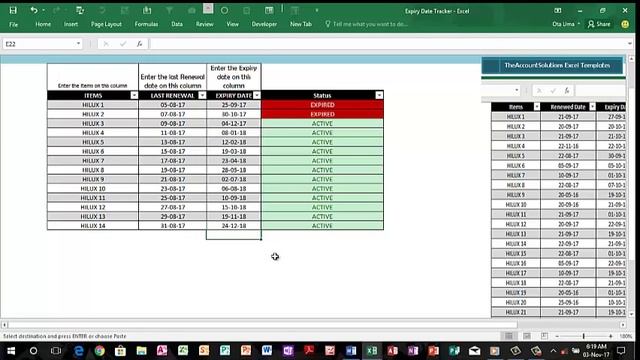Open the Undo history dropdown arrow
Viewport: 640px width, 360px height.
[43, 10]
